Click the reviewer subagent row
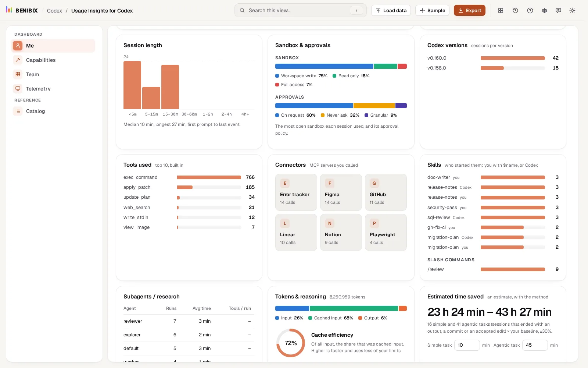588x368 pixels. [x=189, y=321]
